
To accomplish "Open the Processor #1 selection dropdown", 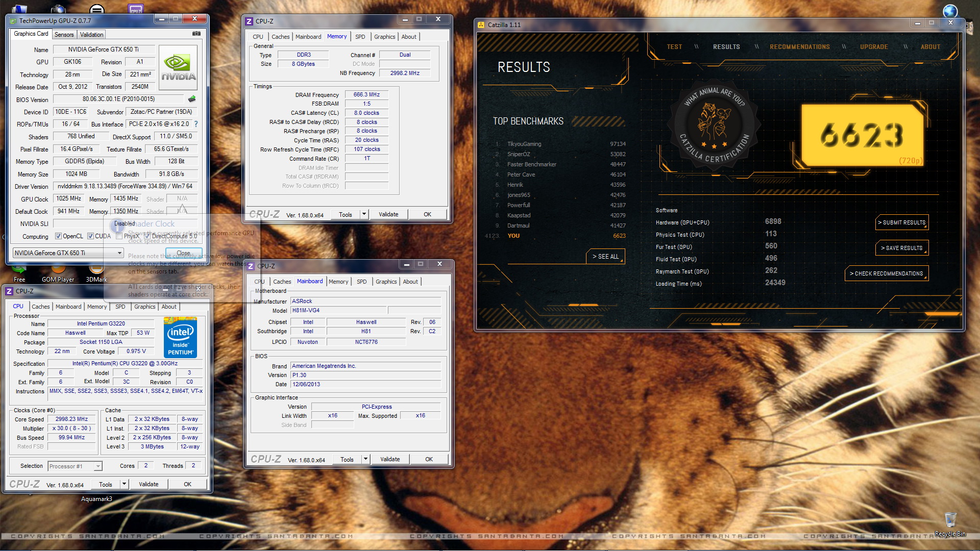I will point(75,466).
